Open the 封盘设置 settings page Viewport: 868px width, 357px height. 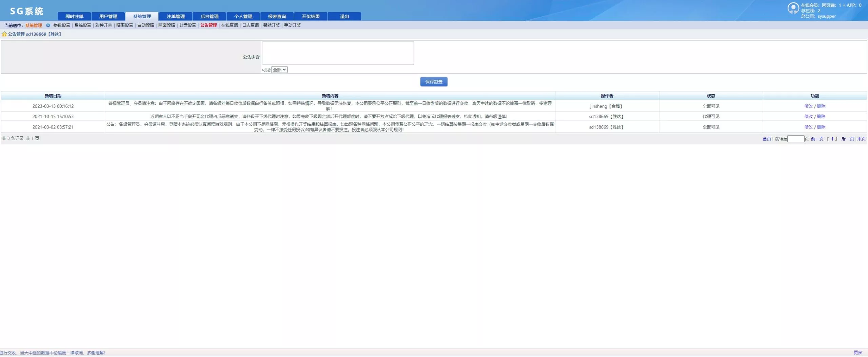point(189,25)
